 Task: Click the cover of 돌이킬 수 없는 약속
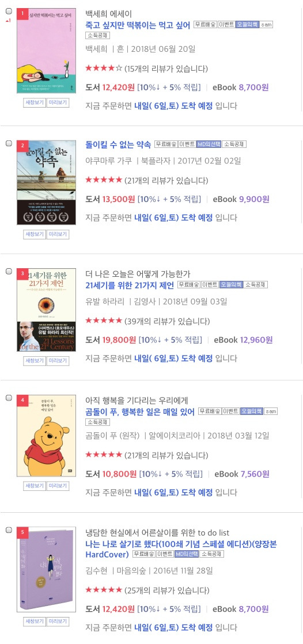47,182
